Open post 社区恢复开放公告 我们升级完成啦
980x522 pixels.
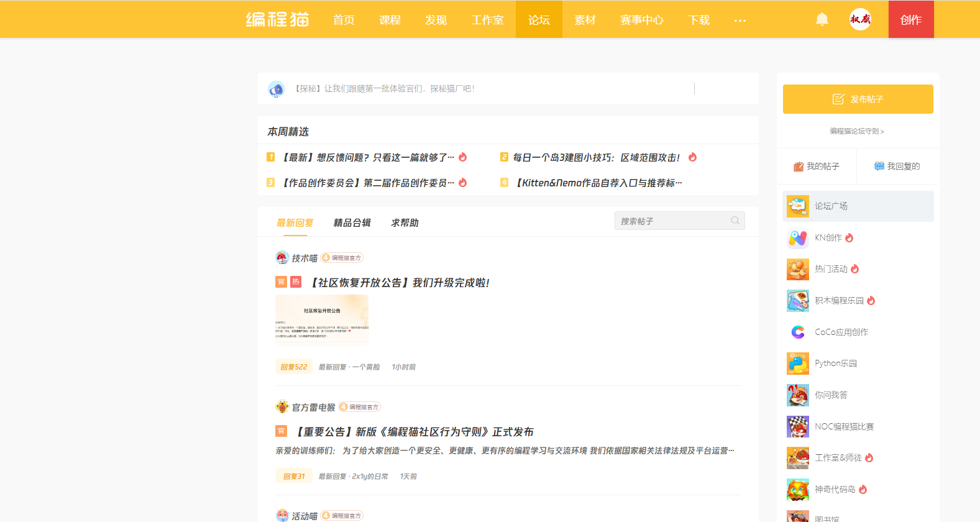point(400,283)
